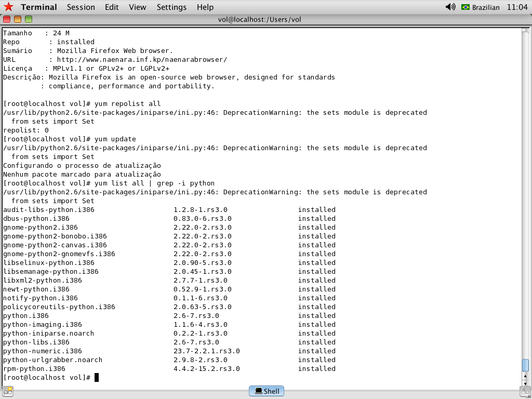Click the final shell prompt cursor line
The height and width of the screenshot is (399, 532).
point(51,377)
